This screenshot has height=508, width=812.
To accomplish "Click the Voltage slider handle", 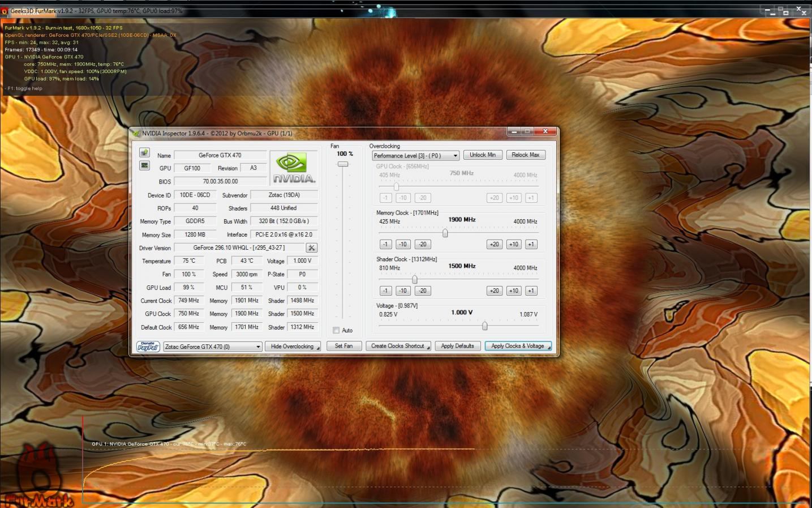I will [484, 326].
